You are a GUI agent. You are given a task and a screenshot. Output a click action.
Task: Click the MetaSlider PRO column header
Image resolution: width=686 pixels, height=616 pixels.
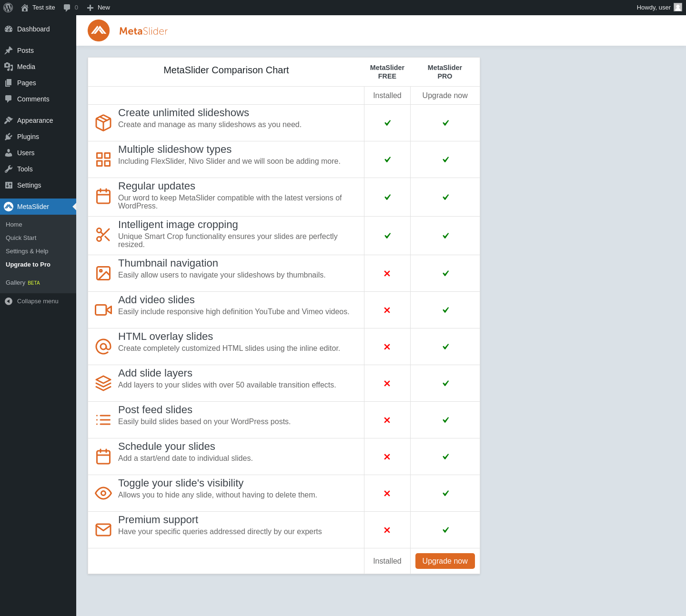[x=445, y=72]
